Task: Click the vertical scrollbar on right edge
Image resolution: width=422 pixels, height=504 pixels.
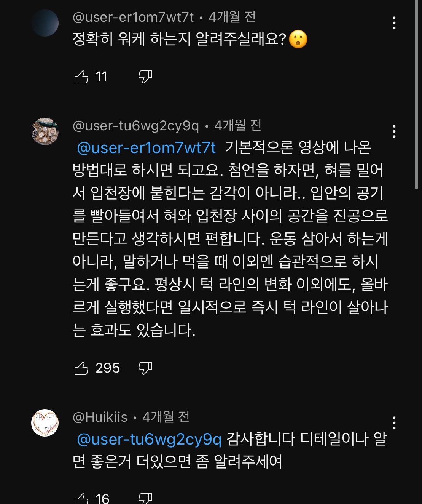Action: click(x=418, y=95)
